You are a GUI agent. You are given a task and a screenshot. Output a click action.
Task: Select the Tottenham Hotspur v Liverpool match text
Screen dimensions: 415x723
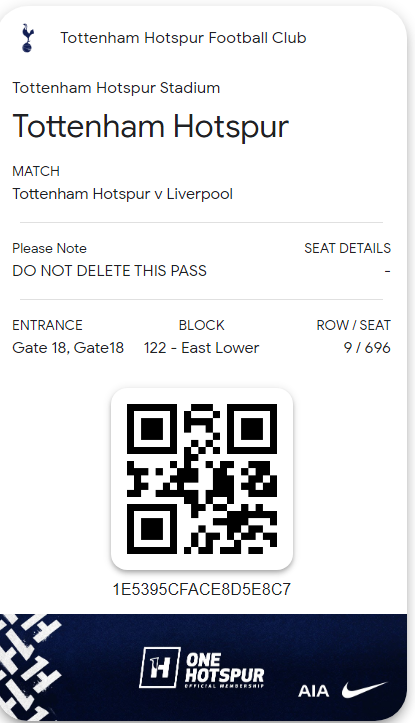point(123,194)
